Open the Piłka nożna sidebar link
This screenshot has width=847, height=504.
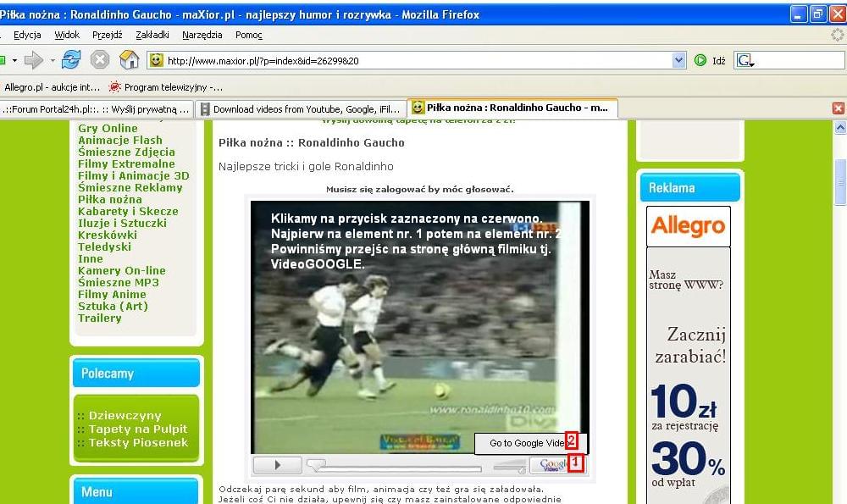[109, 200]
